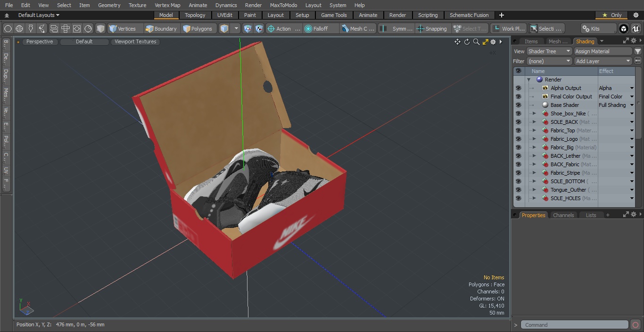Expand the Shoe_box_Nike material group

click(x=534, y=113)
